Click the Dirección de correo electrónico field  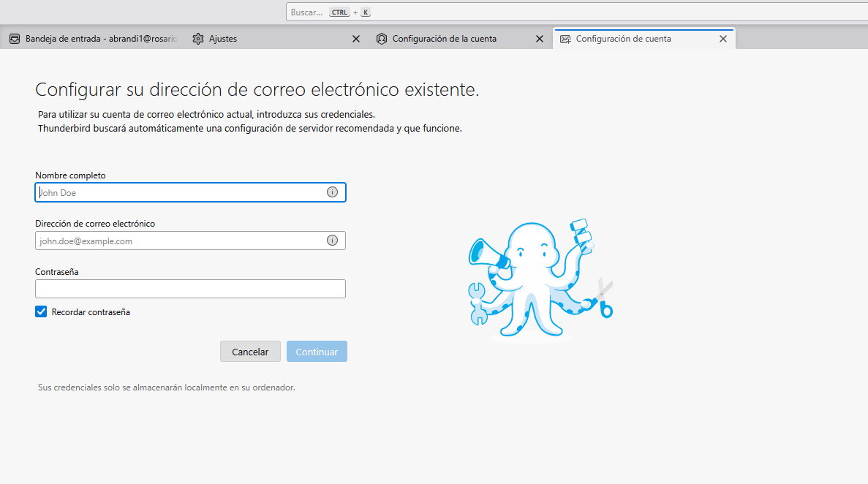190,241
